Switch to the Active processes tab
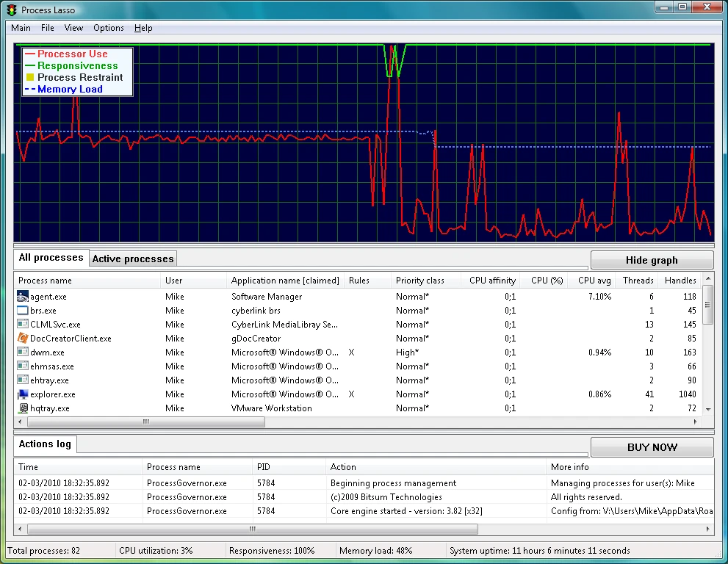Viewport: 728px width, 564px height. (133, 258)
